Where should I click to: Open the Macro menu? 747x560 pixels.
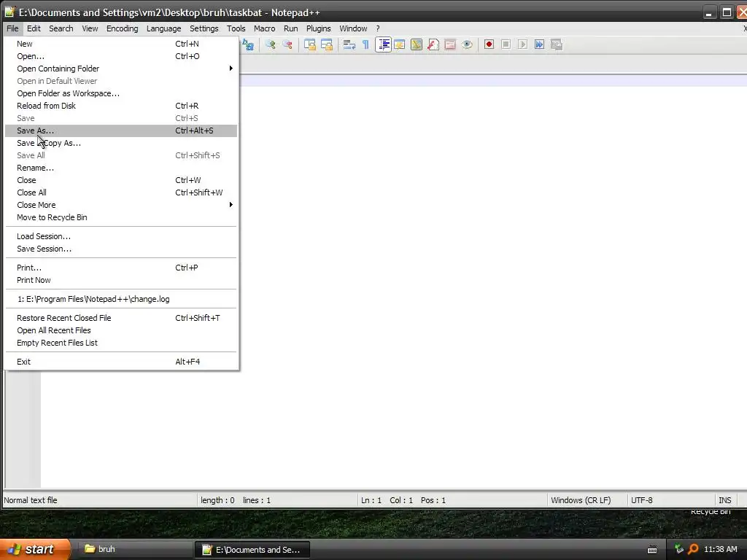(264, 28)
